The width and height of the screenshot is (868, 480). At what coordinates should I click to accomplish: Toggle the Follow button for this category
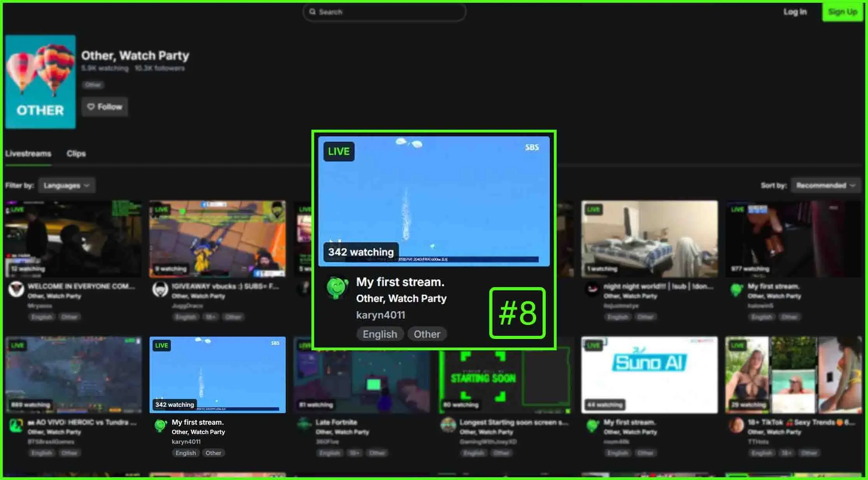click(x=105, y=107)
